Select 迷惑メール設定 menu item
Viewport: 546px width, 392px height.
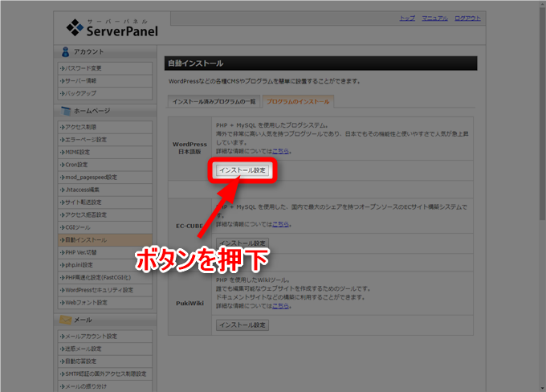tap(105, 349)
